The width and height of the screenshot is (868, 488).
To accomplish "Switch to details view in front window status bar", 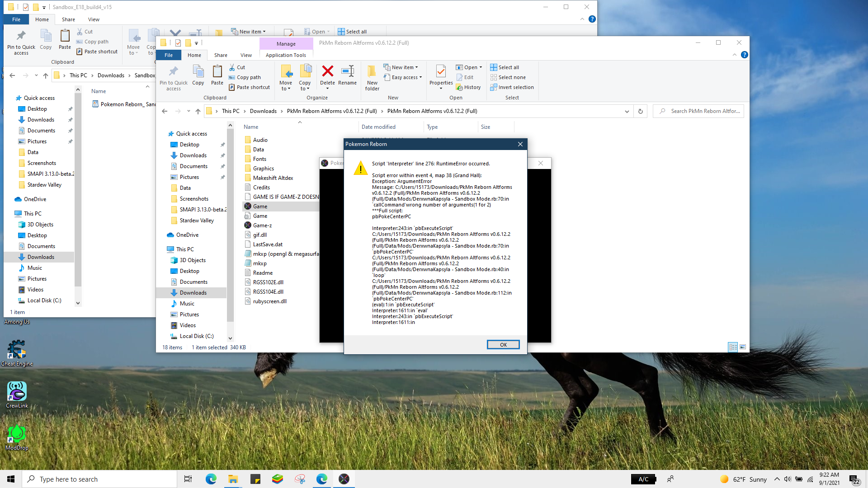I will click(x=733, y=347).
